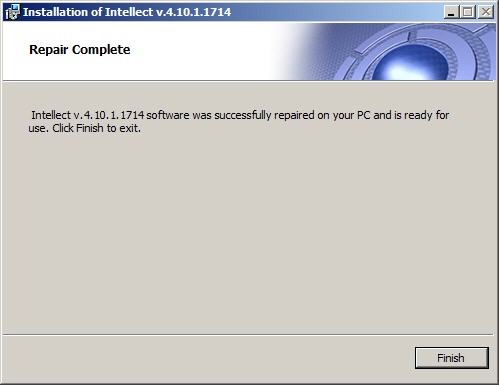Click the blue sphere graphic in banner
This screenshot has width=499, height=385.
[x=411, y=63]
